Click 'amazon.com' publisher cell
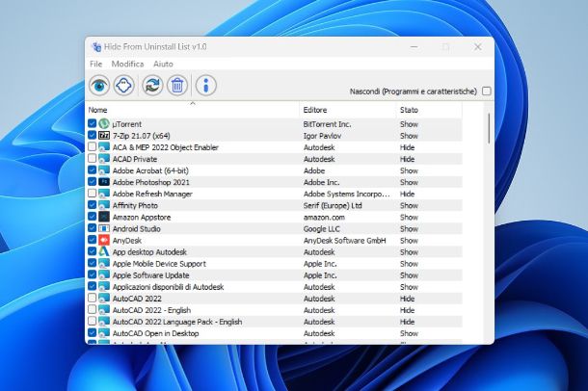The height and width of the screenshot is (391, 588). coord(324,218)
